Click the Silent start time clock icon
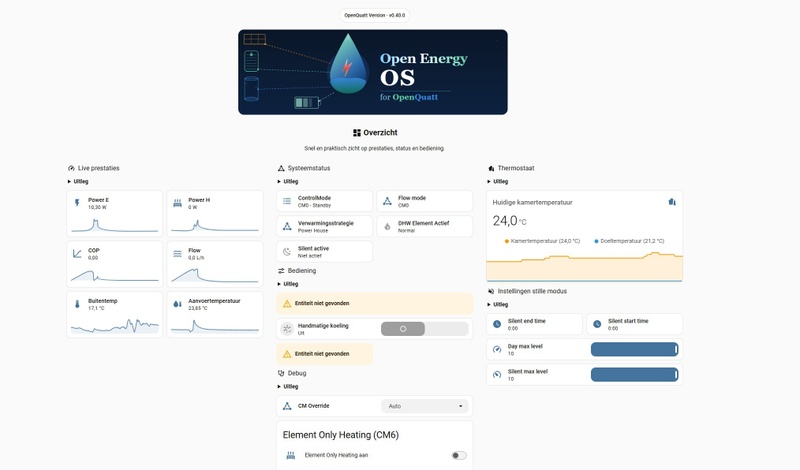Screen dimensions: 800x470 [x=597, y=324]
